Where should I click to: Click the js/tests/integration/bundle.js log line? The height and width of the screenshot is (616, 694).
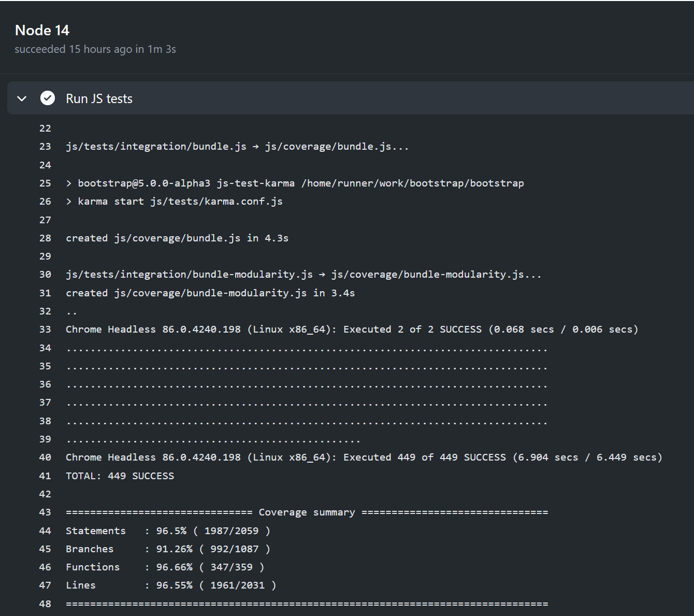pyautogui.click(x=237, y=146)
